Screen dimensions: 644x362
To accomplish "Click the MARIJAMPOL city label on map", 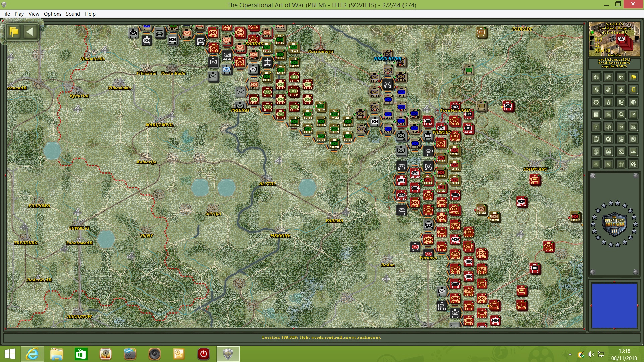I will (160, 125).
